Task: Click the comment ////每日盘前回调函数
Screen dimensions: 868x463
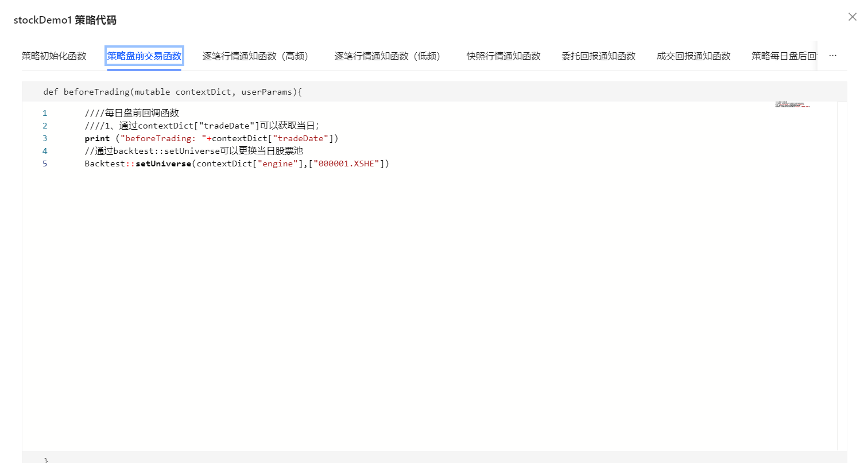Action: pyautogui.click(x=132, y=113)
